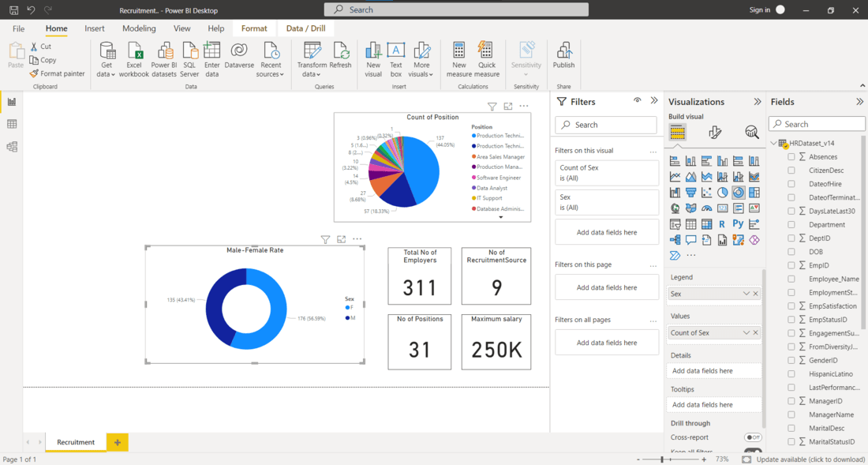Click filter icon above Male-Female Rate donut
868x465 pixels.
[x=325, y=239]
